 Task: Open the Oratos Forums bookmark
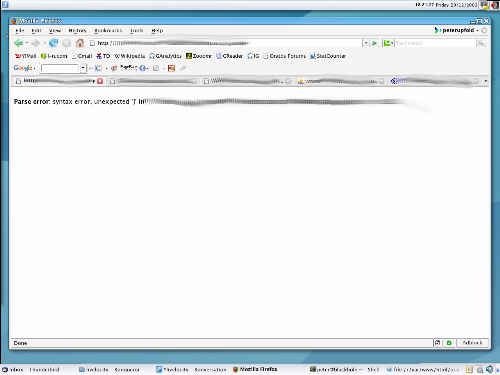[284, 56]
